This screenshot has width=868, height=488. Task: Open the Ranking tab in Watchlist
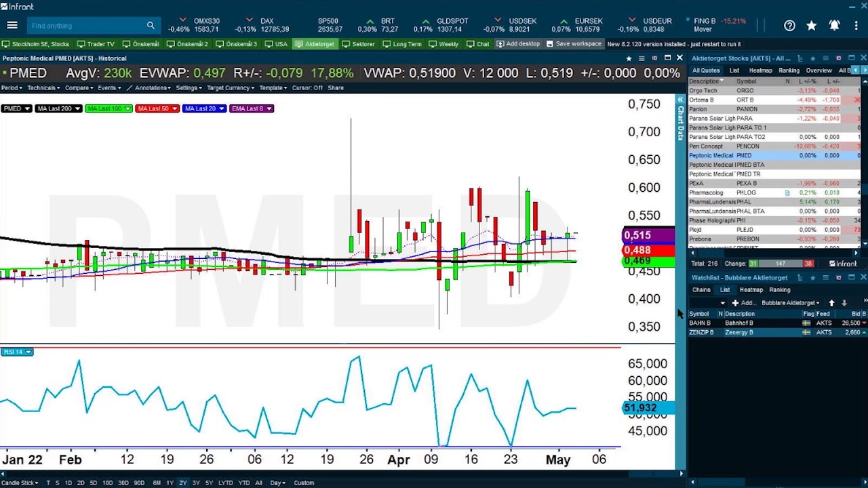(x=780, y=290)
